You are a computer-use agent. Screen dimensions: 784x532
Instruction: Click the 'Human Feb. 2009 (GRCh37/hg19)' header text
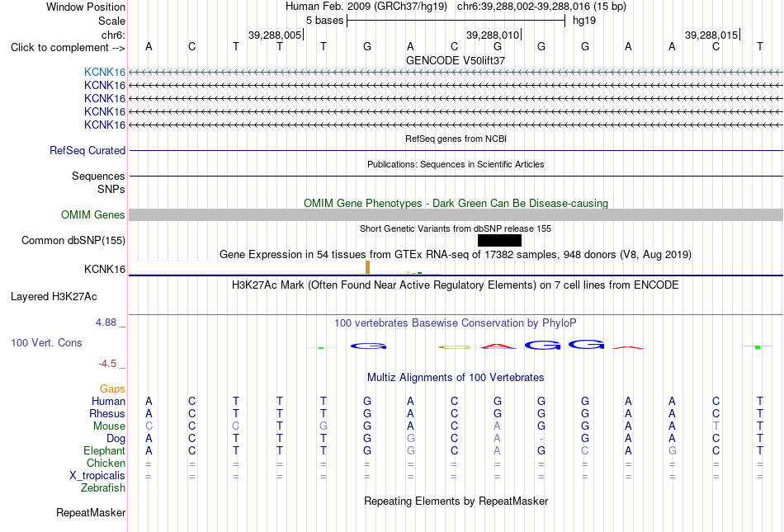point(366,7)
